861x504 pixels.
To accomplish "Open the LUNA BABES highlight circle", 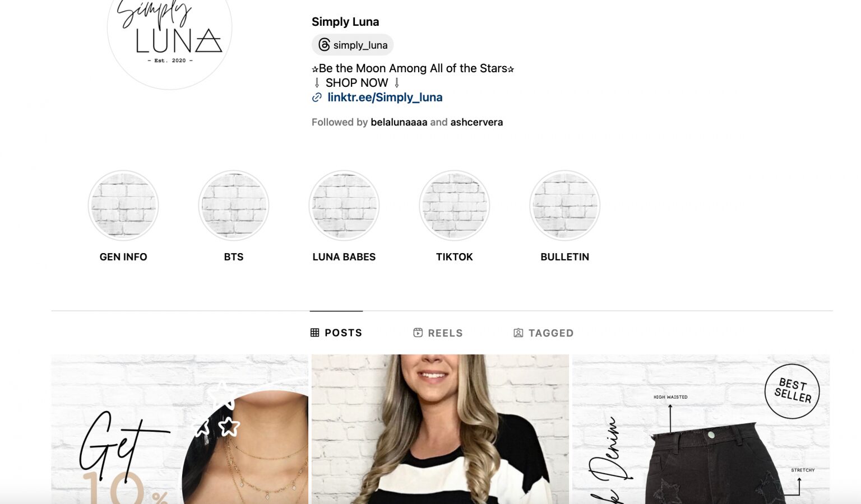I will [x=344, y=206].
